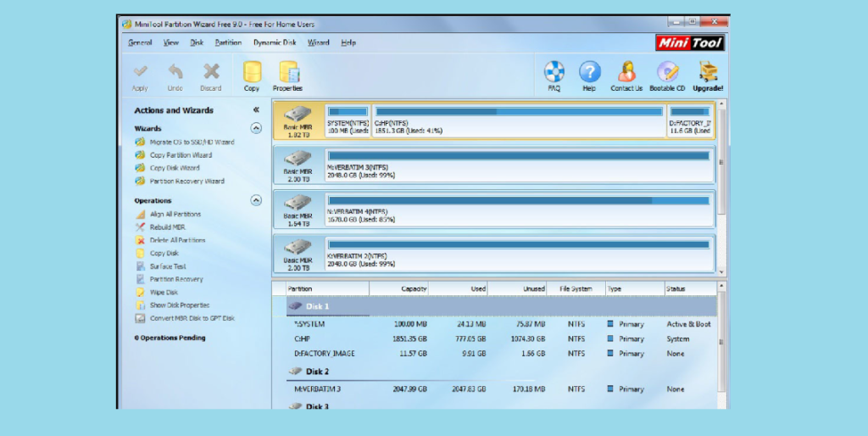Image resolution: width=868 pixels, height=436 pixels.
Task: Click the Apply checkmark toolbar icon
Action: tap(140, 71)
